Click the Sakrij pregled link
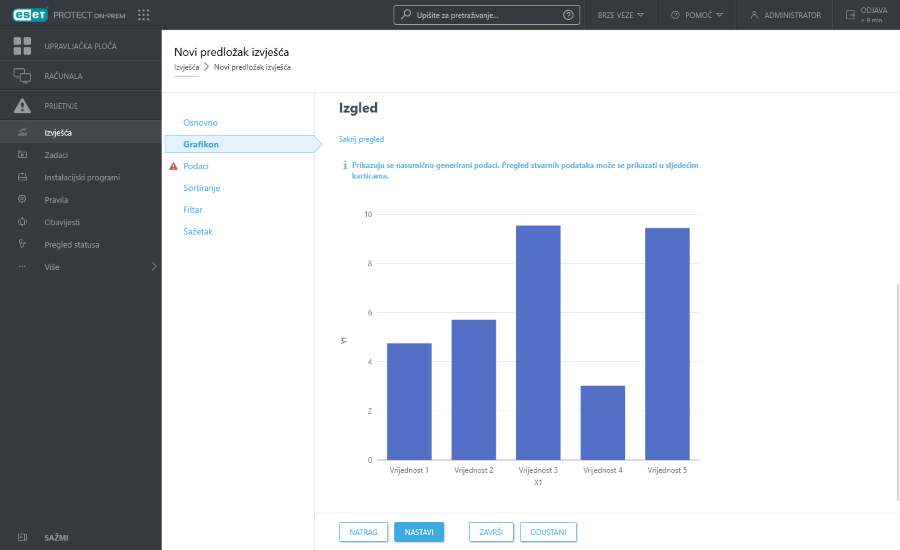The height and width of the screenshot is (550, 900). pos(361,139)
